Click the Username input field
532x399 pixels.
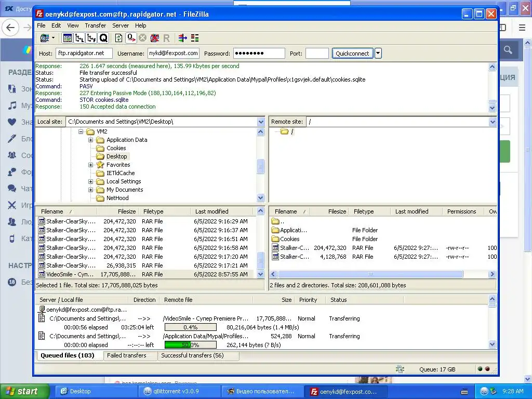click(174, 54)
